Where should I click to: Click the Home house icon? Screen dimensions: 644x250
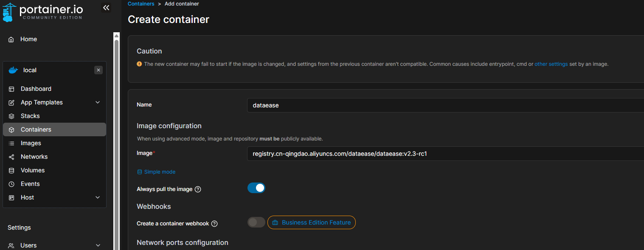pyautogui.click(x=11, y=39)
